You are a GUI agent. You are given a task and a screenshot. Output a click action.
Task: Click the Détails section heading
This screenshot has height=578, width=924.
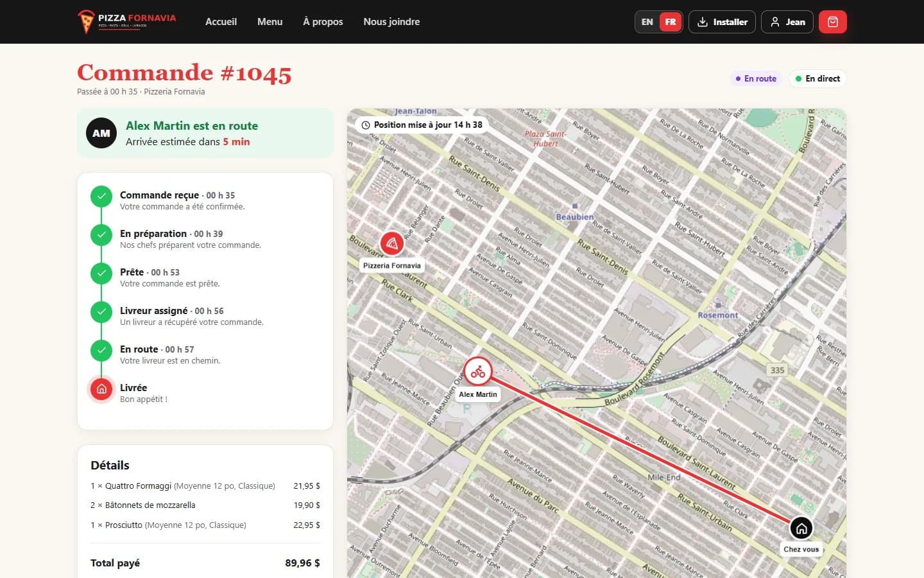pos(110,466)
